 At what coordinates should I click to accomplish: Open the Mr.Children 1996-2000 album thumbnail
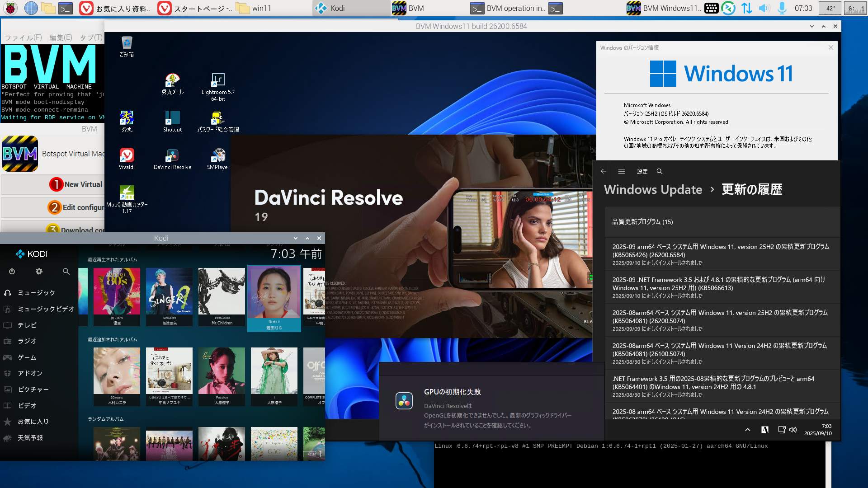click(x=222, y=297)
